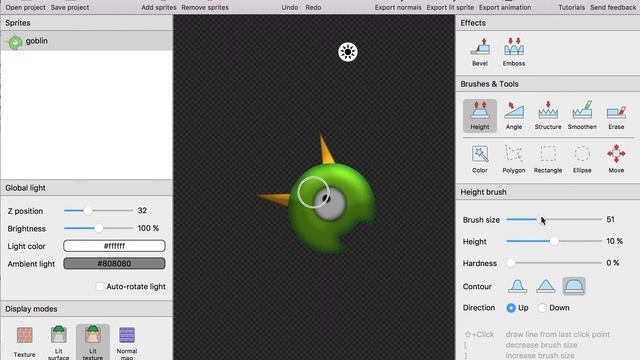Click Save project
Screen dimensions: 640x360
[x=70, y=7]
